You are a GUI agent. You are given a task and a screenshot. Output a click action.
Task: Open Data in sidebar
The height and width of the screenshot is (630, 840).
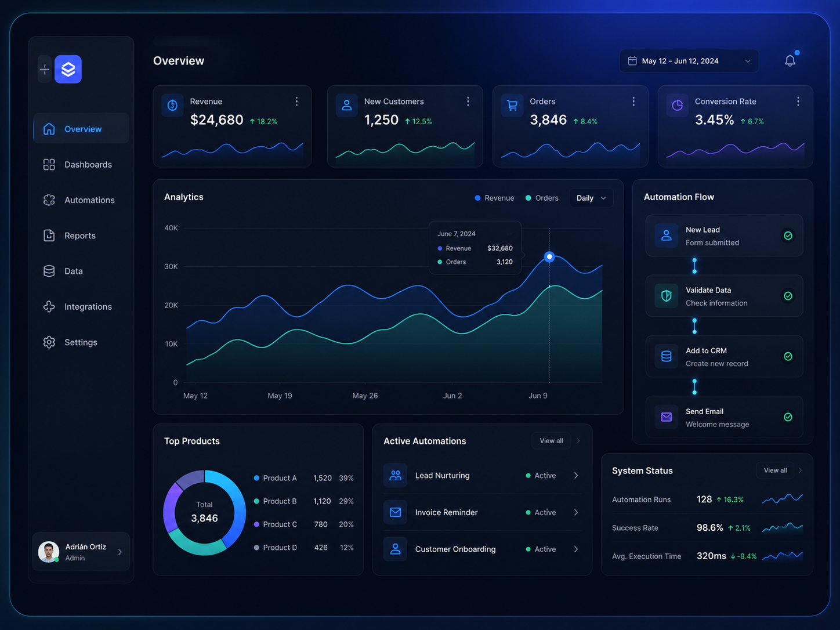pyautogui.click(x=81, y=271)
